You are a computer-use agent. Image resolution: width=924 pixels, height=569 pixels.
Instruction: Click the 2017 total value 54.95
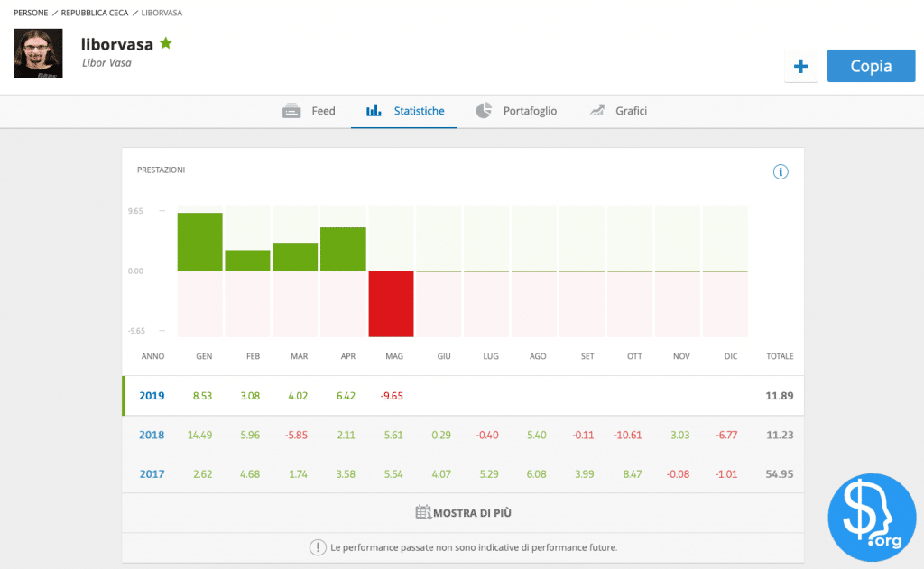(779, 473)
